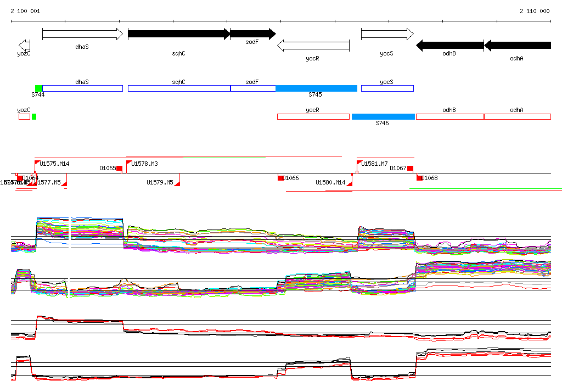Click the 'U1579.M5' label text
This screenshot has width=562, height=392.
tap(160, 183)
